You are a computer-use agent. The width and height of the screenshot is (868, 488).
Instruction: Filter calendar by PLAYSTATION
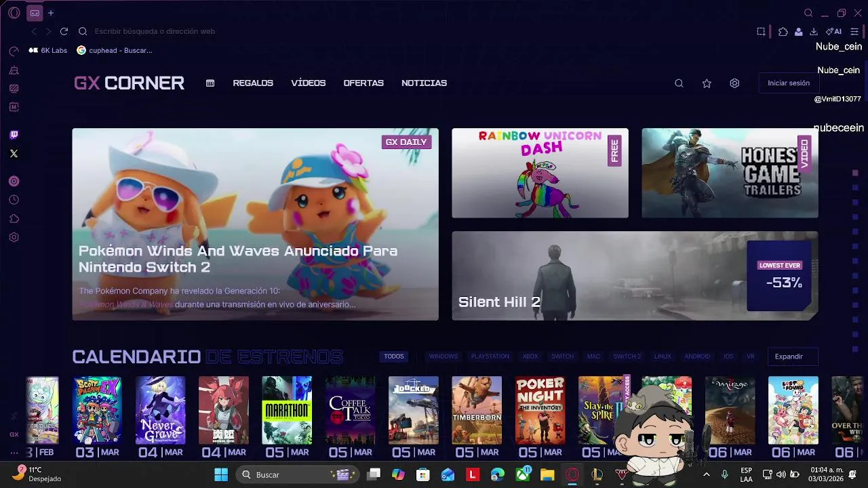490,357
